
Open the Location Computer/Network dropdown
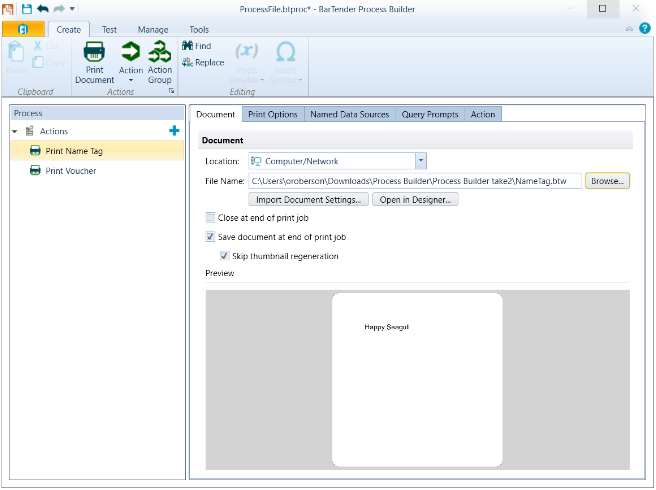421,160
